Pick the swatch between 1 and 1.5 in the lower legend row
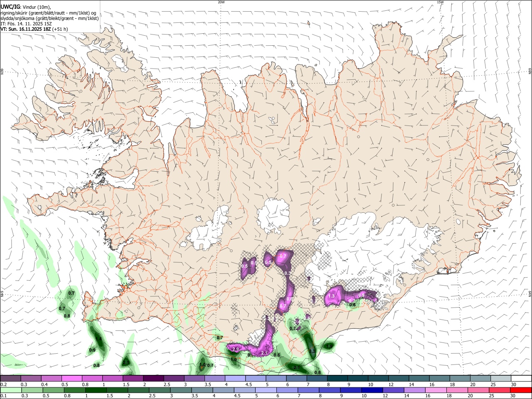The image size is (532, 399). pyautogui.click(x=96, y=390)
